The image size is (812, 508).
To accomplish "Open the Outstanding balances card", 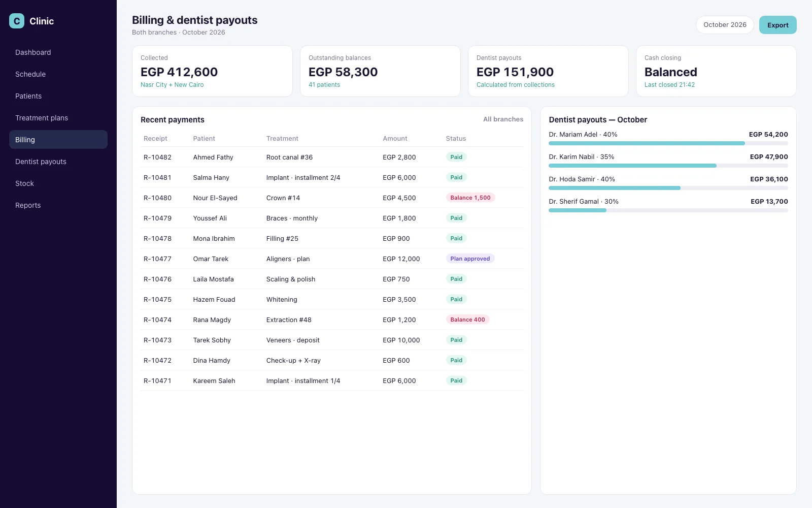I will click(380, 71).
